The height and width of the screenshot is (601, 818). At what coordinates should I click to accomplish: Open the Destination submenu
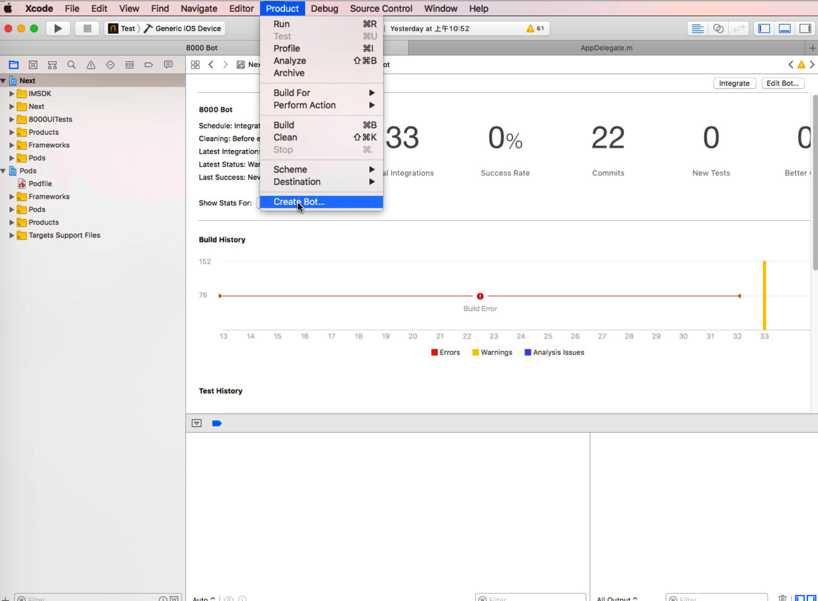(x=321, y=182)
